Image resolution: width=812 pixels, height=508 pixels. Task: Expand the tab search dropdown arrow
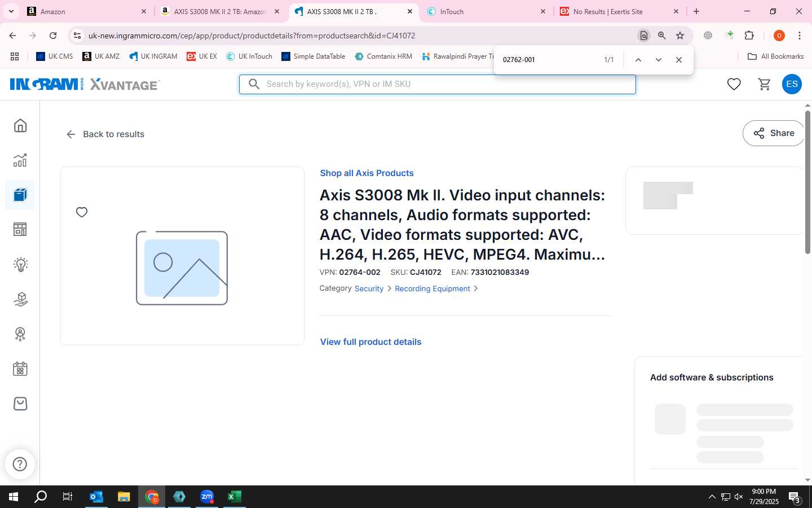click(x=11, y=11)
